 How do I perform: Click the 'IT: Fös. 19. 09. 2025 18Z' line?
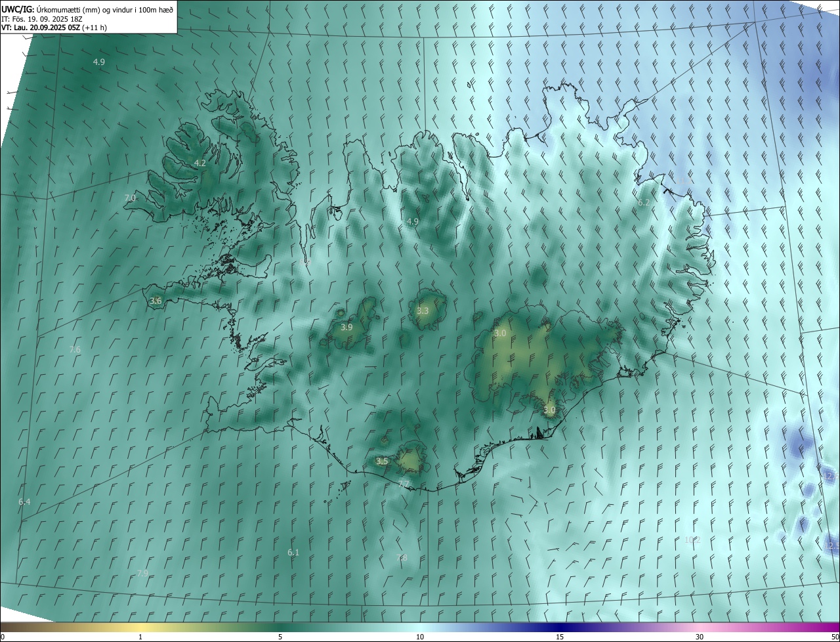[41, 18]
